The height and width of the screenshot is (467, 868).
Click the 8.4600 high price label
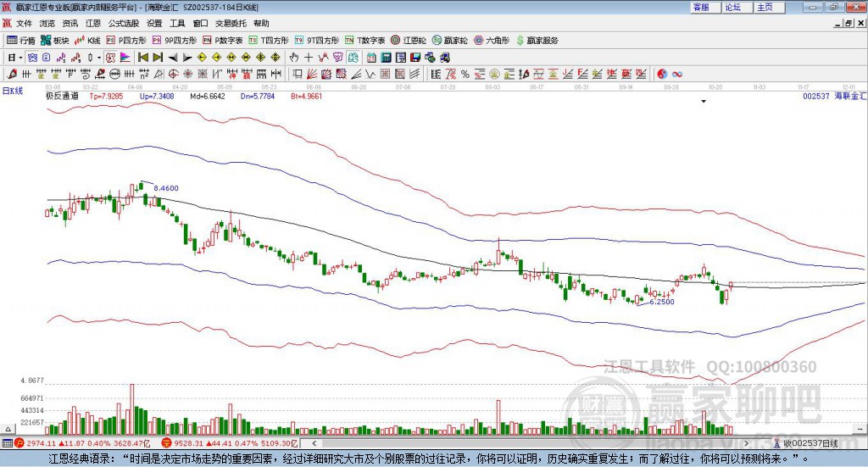coord(166,188)
